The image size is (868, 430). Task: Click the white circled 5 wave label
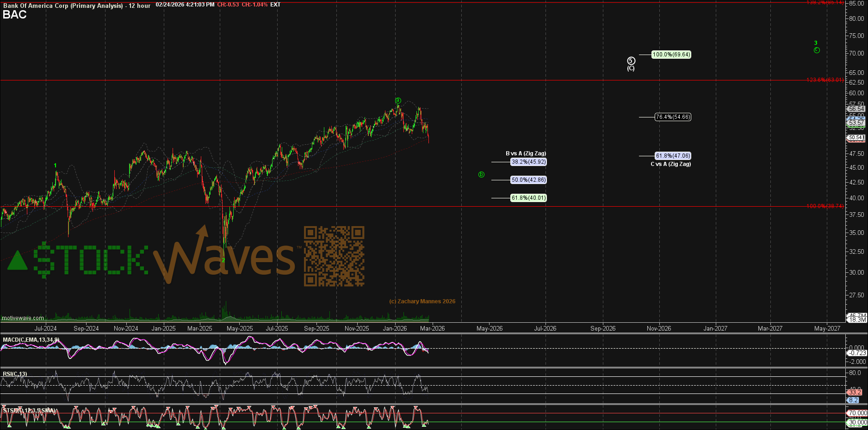pyautogui.click(x=631, y=61)
